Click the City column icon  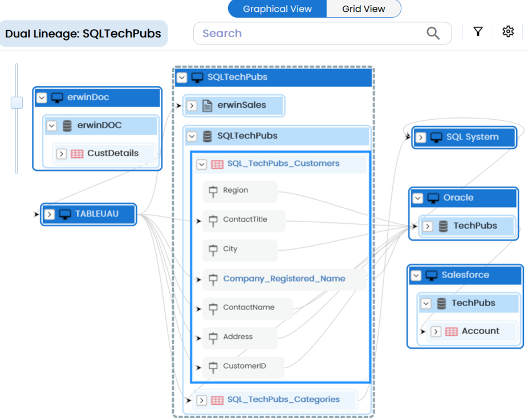pos(213,250)
